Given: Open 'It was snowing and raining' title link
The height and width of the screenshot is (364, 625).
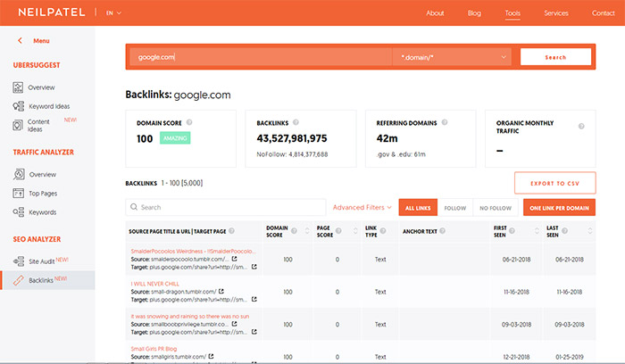Looking at the screenshot, I should [x=190, y=316].
